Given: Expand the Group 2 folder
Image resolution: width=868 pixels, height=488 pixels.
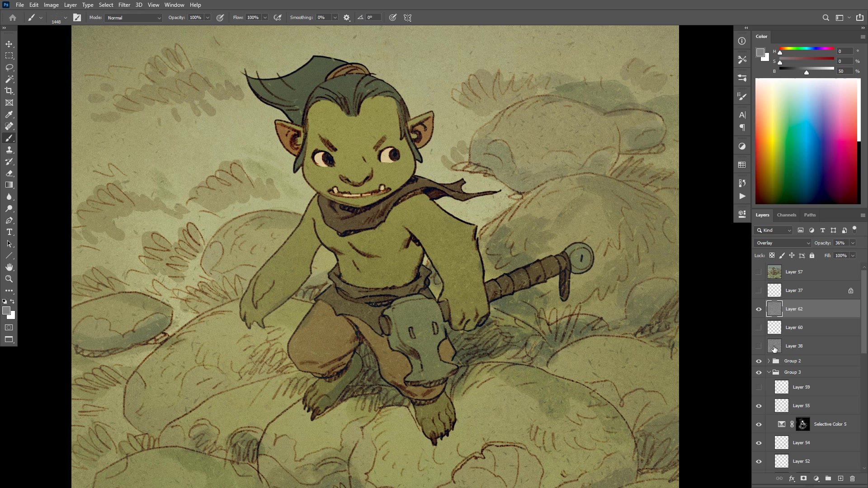Looking at the screenshot, I should [x=769, y=361].
